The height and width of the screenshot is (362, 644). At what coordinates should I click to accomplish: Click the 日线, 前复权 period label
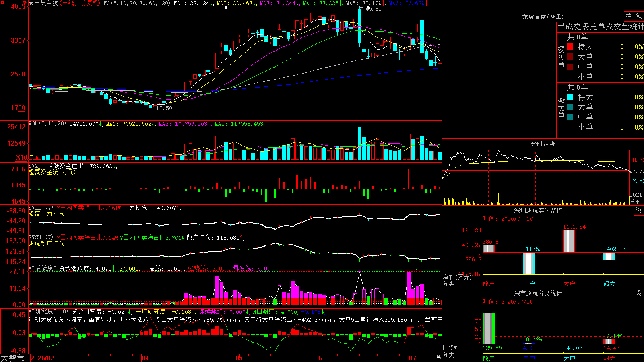point(80,3)
